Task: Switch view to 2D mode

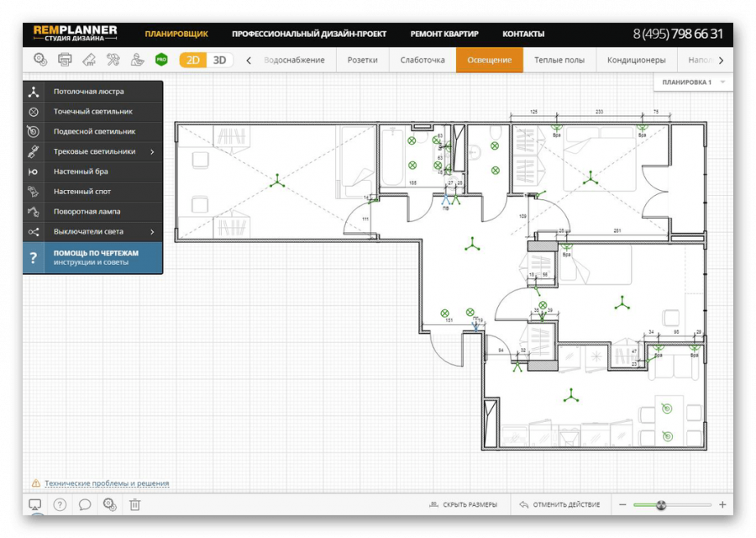Action: (x=193, y=61)
